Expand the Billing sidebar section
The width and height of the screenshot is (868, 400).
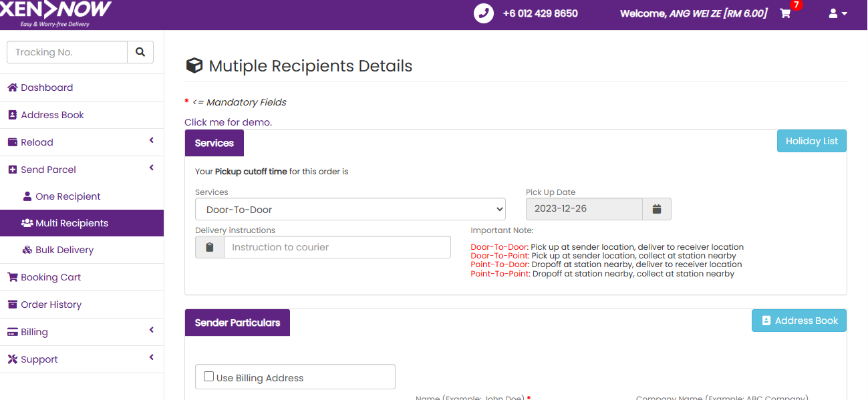click(82, 332)
